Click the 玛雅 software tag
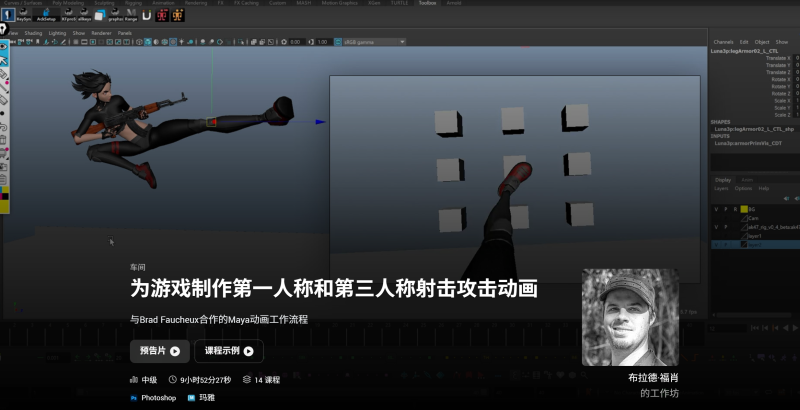Viewport: 800px width, 410px height. pos(202,398)
